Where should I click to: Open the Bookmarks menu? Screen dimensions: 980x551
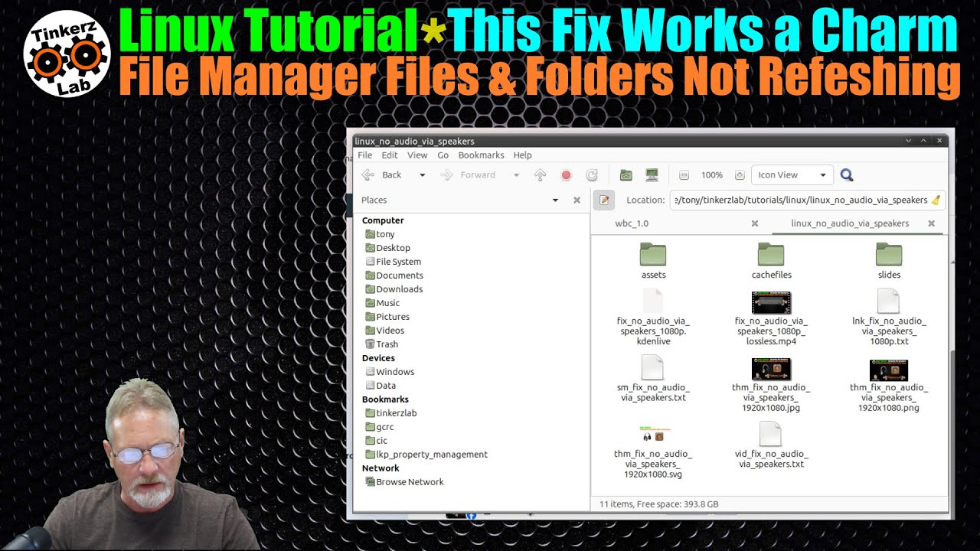[x=481, y=155]
